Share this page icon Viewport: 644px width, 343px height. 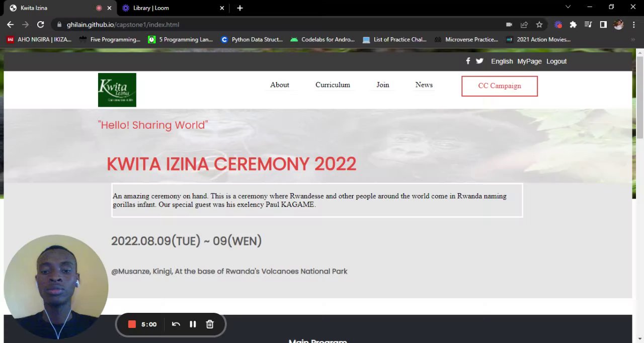(524, 24)
